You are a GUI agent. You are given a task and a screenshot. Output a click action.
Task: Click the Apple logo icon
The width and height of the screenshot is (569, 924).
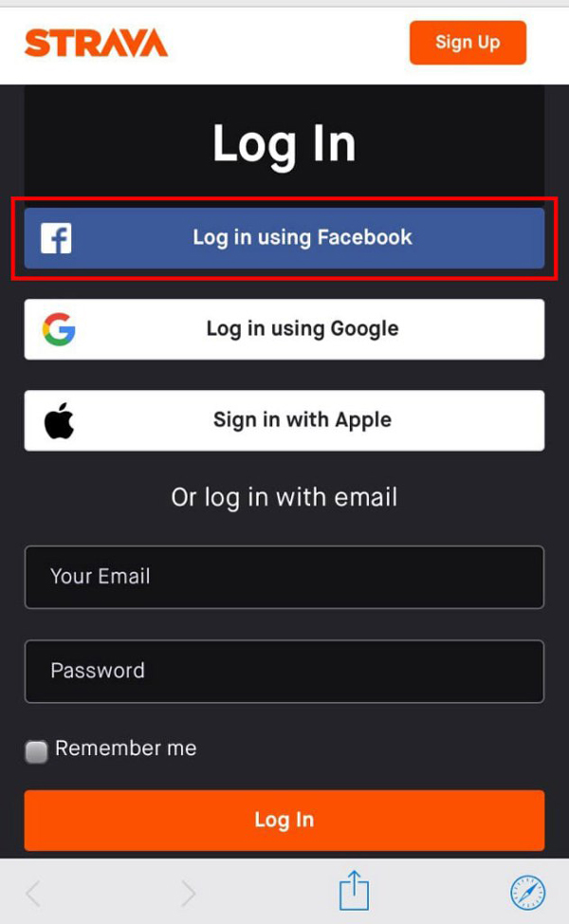click(x=59, y=421)
